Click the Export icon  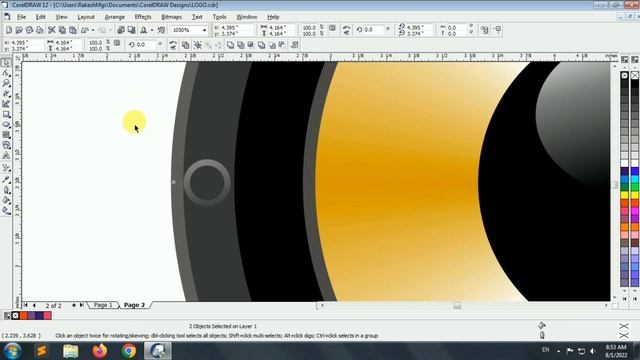click(131, 30)
